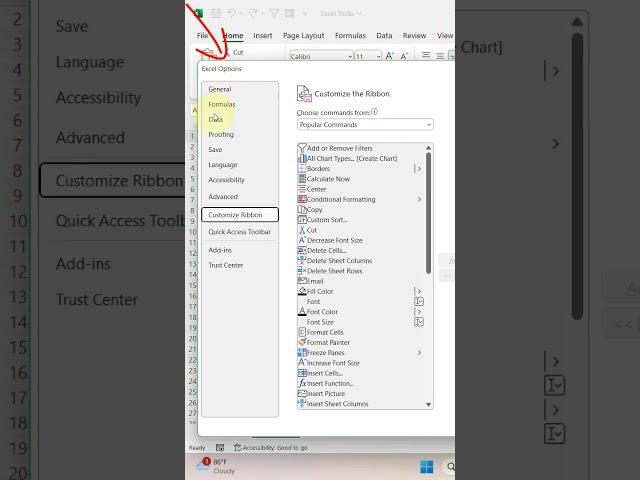Select the Cut command in the list

point(312,230)
